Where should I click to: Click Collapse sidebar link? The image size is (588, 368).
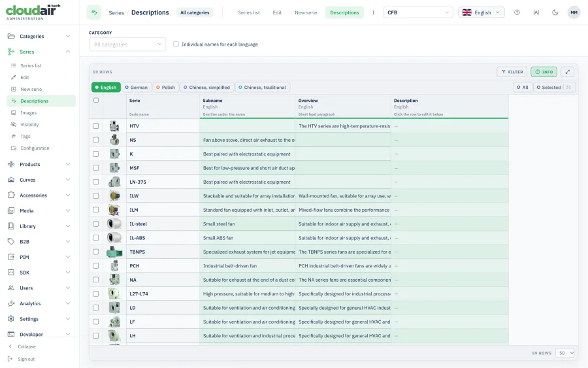click(27, 346)
